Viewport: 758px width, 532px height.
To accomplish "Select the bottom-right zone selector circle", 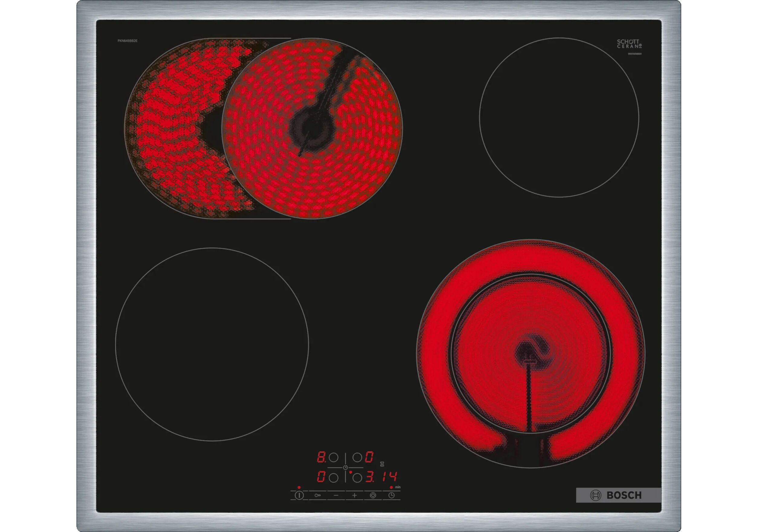I will click(357, 478).
